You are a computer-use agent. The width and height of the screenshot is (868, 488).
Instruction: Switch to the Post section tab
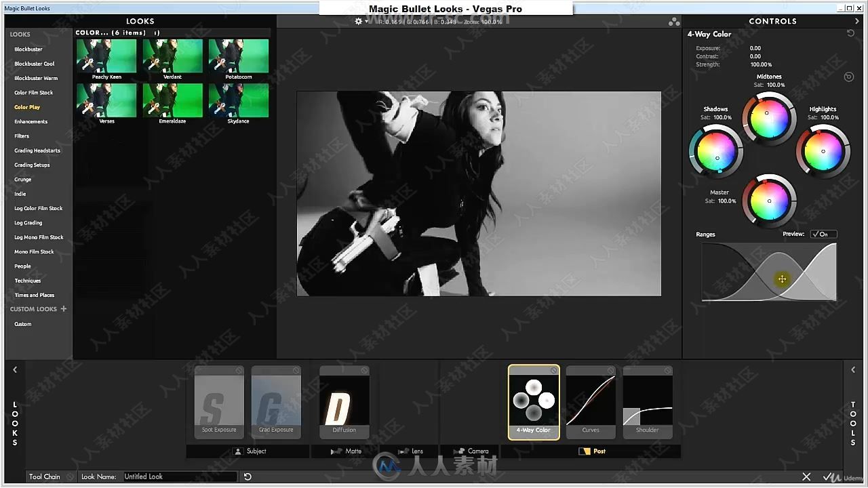tap(591, 451)
